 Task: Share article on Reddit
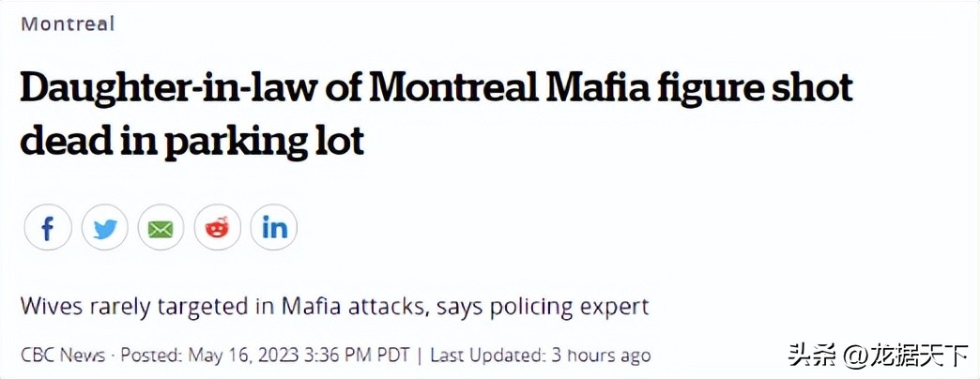click(217, 228)
